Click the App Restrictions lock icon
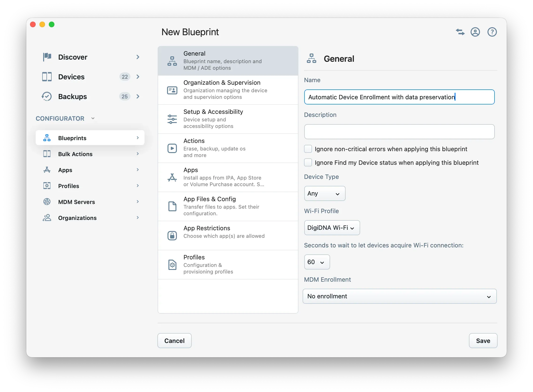The width and height of the screenshot is (533, 392). pyautogui.click(x=172, y=236)
